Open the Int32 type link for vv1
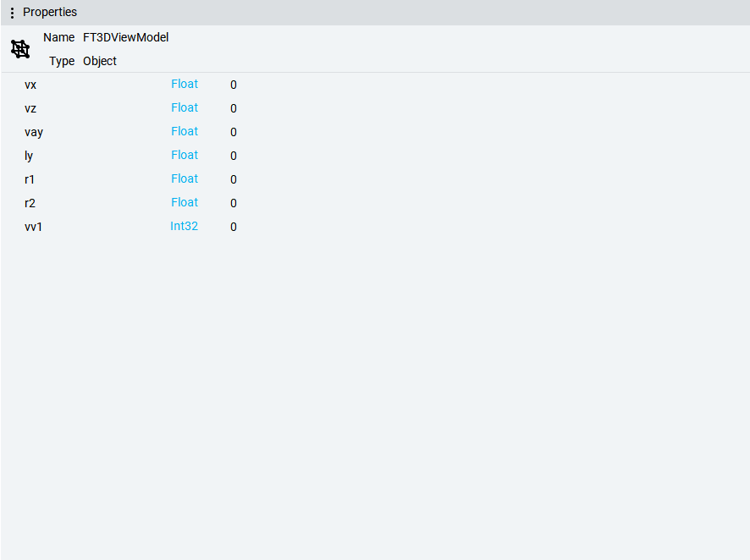This screenshot has height=560, width=750. point(184,226)
